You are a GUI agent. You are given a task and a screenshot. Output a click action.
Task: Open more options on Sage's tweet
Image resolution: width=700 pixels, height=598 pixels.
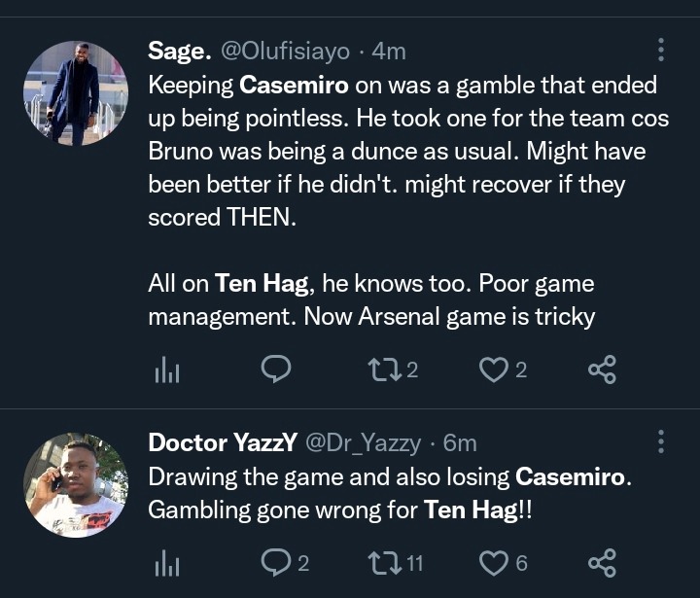pos(661,51)
